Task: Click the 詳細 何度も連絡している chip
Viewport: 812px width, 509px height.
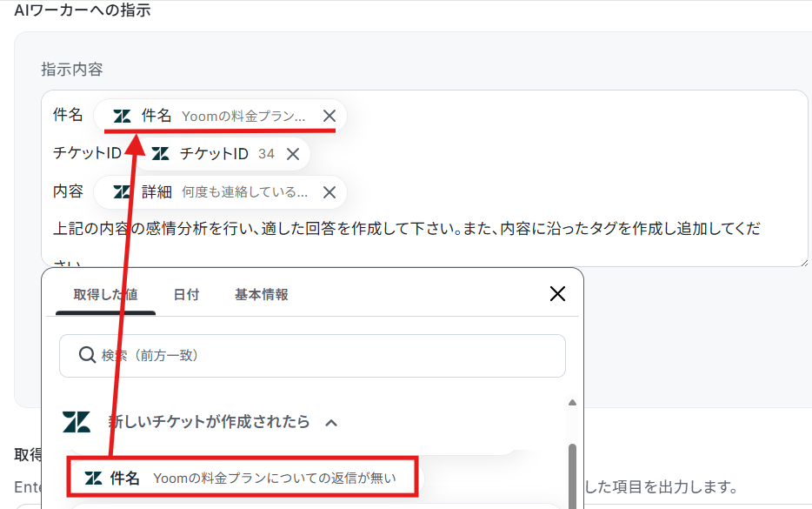Action: [220, 192]
